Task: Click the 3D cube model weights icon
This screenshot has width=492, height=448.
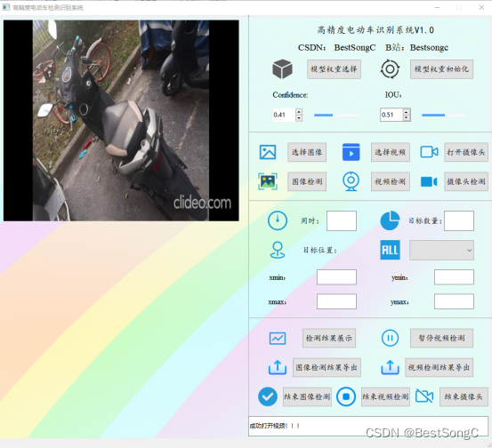Action: point(282,69)
